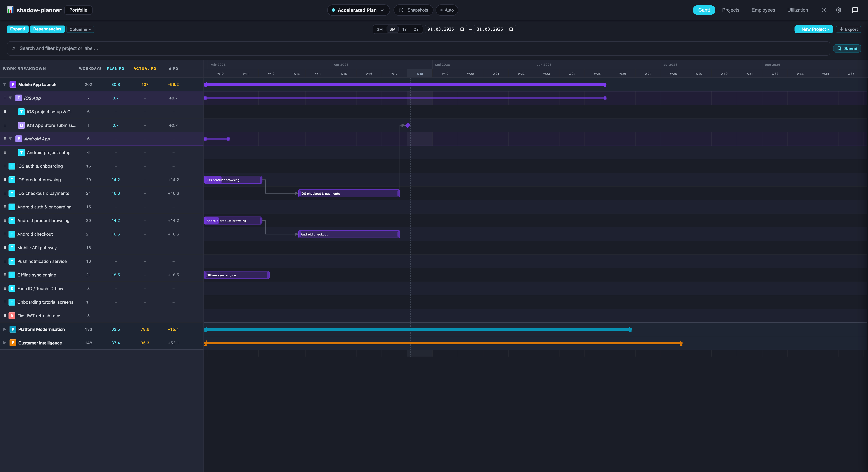Click the Offline sync engine Gantt bar
868x472 pixels.
[x=236, y=275]
